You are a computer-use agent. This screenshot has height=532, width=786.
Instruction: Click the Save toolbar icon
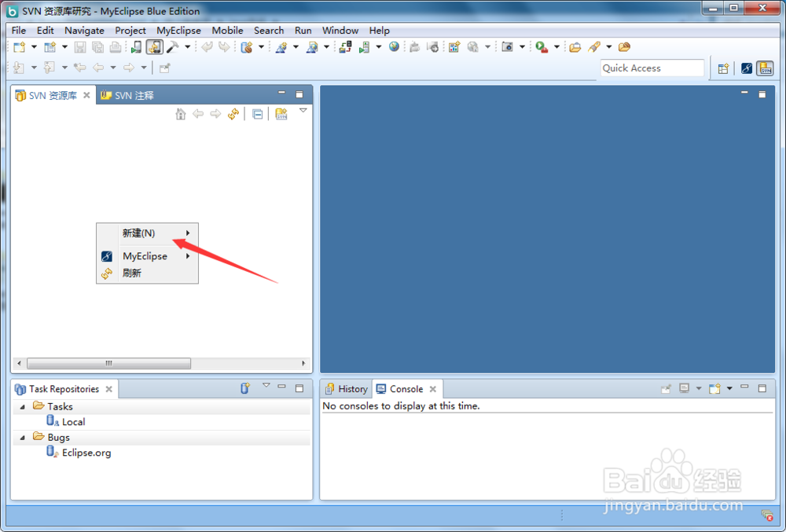(79, 47)
